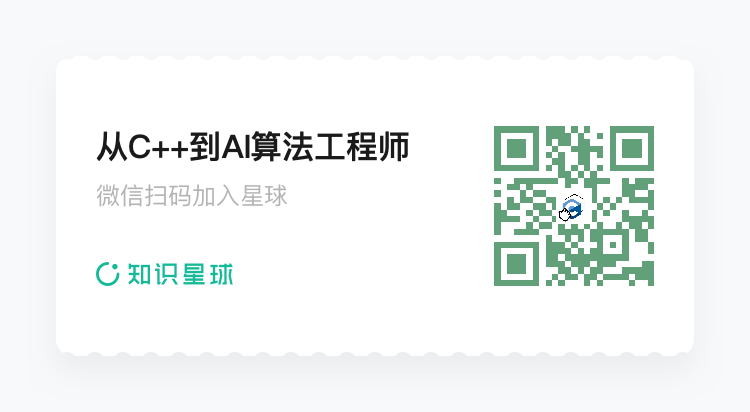Click the empty white area below the QR code
The height and width of the screenshot is (412, 750).
pos(574,318)
